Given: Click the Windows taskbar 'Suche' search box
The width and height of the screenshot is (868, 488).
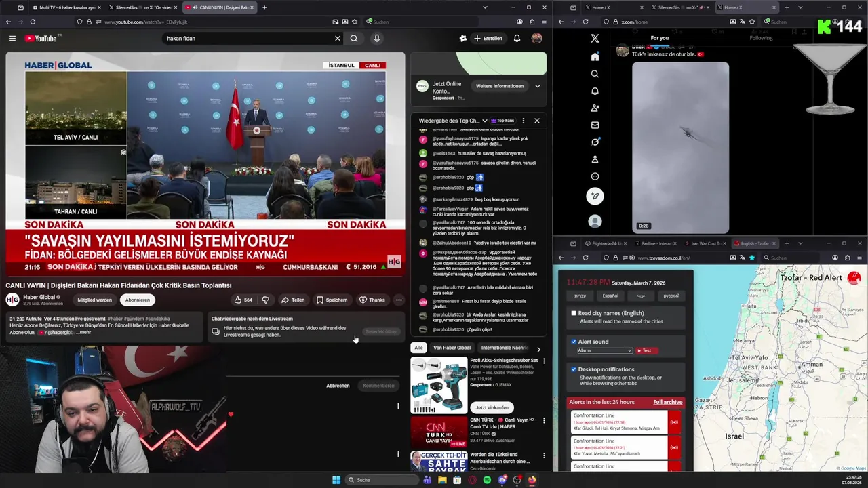Looking at the screenshot, I should click(382, 480).
